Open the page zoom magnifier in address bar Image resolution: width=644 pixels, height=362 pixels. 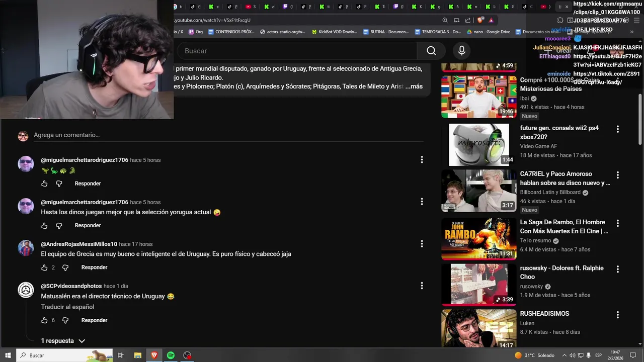coord(445,20)
